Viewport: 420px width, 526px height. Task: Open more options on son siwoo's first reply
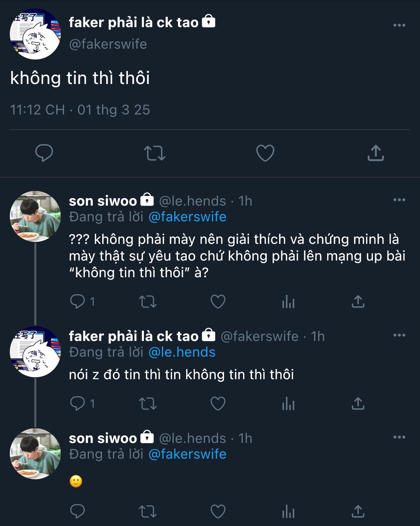[399, 200]
